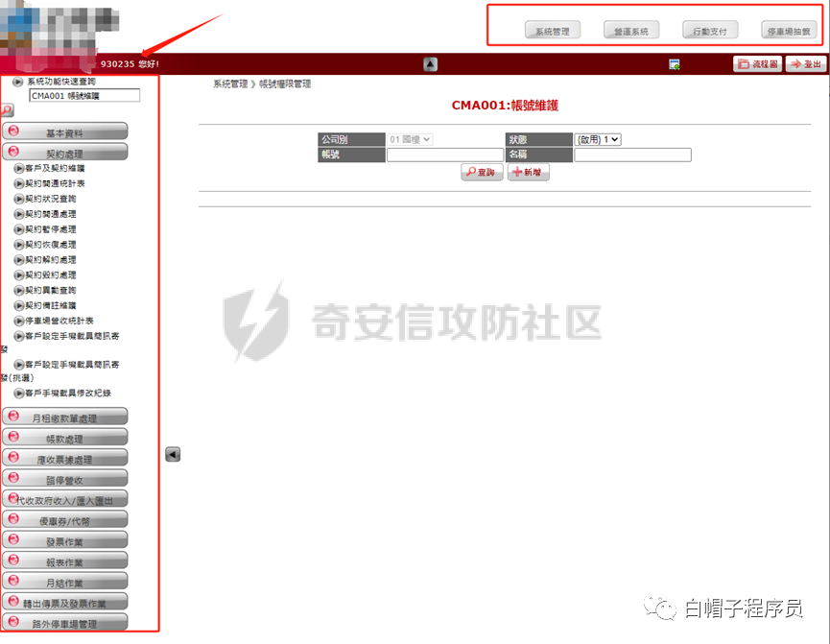The image size is (830, 644).
Task: Expand the 帳款處理 section
Action: [64, 437]
